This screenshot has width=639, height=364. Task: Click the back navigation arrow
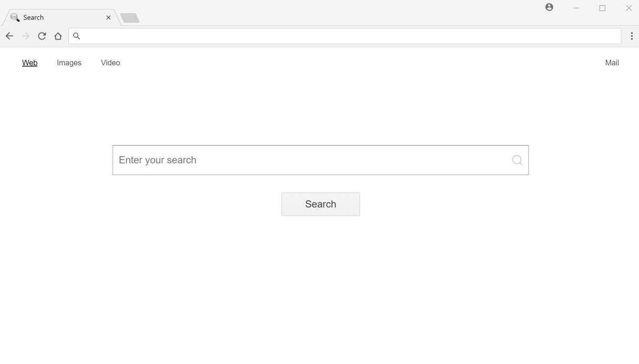9,36
